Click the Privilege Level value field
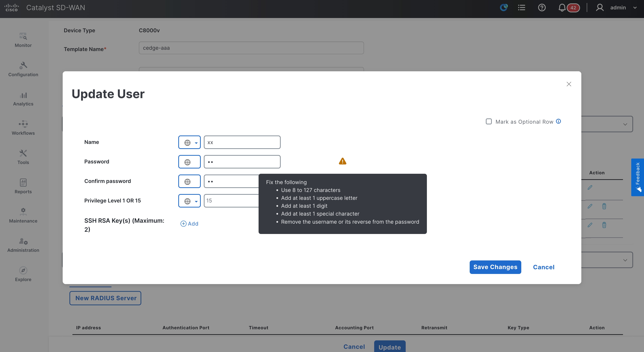 click(x=232, y=201)
